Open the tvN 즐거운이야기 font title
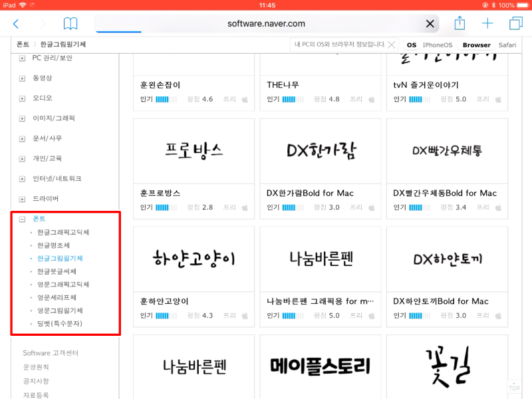Screen dimensions: 532x399 [426, 85]
